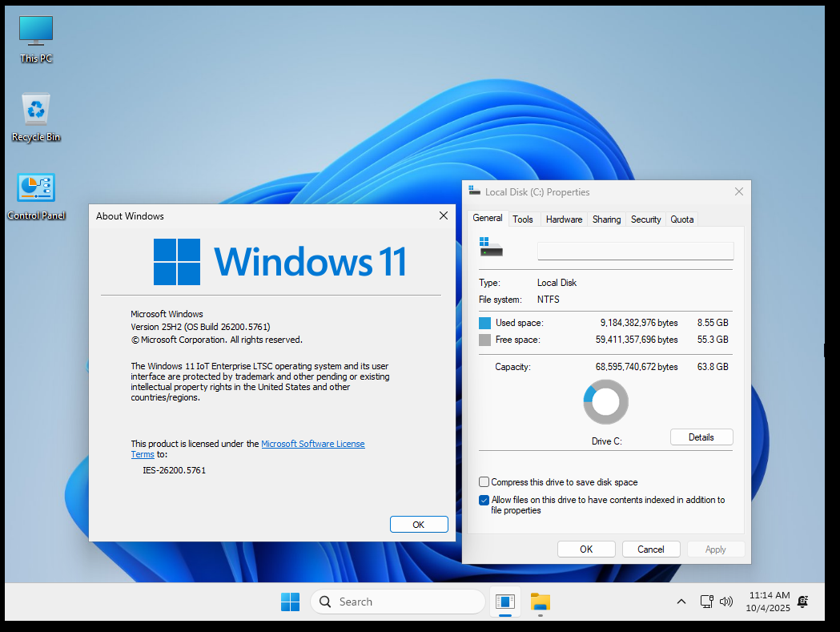Switch to the Security tab
Screen dimensions: 840x632
(x=645, y=219)
